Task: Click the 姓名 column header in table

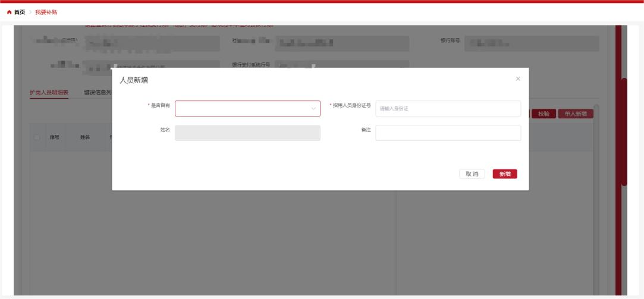Action: [85, 137]
